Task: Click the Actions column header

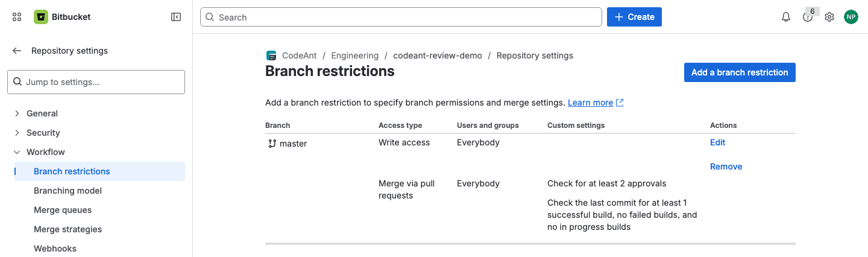Action: click(x=723, y=125)
